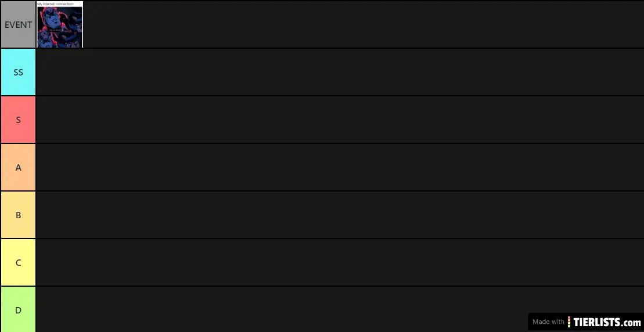Screen dimensions: 644x332
Task: Click the empty C tier row
Action: click(340, 263)
